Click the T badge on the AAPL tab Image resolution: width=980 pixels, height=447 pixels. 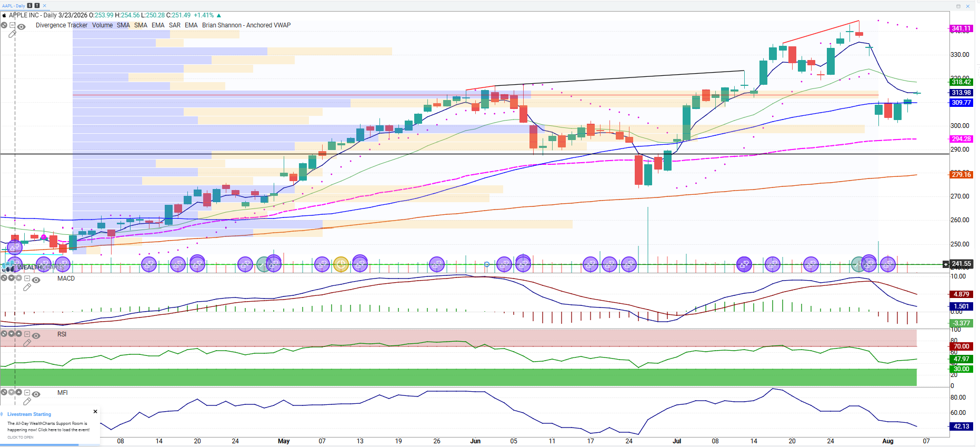tap(37, 6)
